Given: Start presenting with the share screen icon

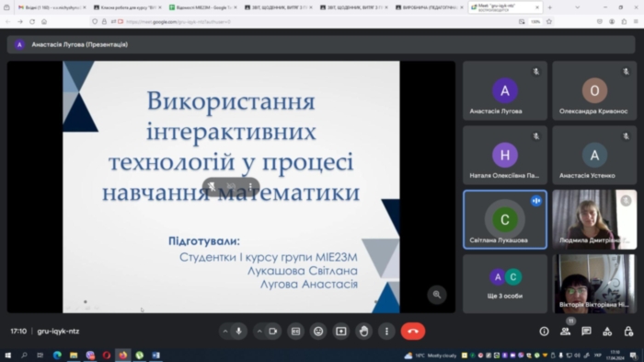Looking at the screenshot, I should pos(341,332).
